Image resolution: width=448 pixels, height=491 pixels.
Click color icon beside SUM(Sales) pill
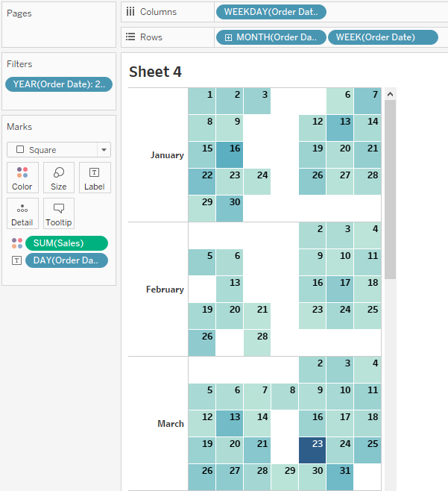16,243
